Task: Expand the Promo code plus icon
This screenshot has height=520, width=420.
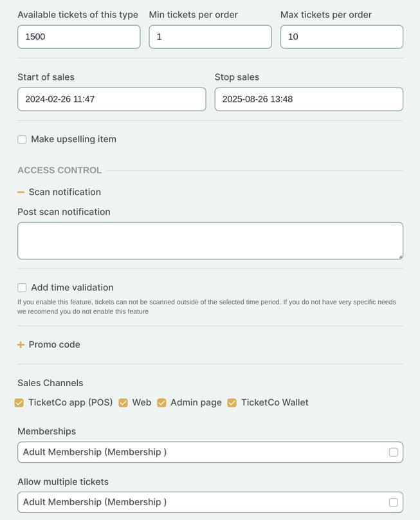Action: [21, 345]
